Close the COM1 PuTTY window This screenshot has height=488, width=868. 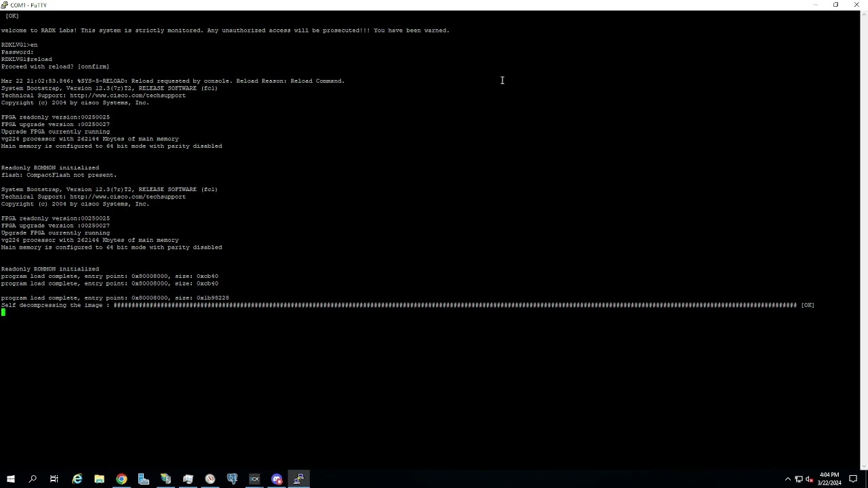pos(856,5)
